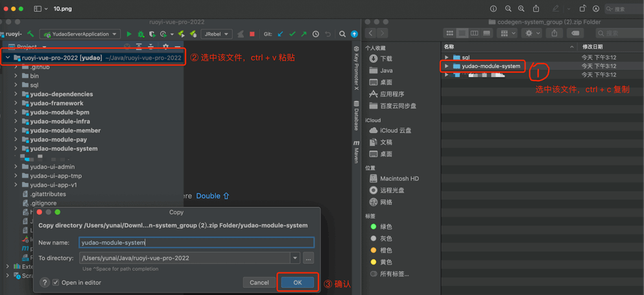Click Cancel in Copy dialog
This screenshot has width=644, height=295.
coord(259,283)
